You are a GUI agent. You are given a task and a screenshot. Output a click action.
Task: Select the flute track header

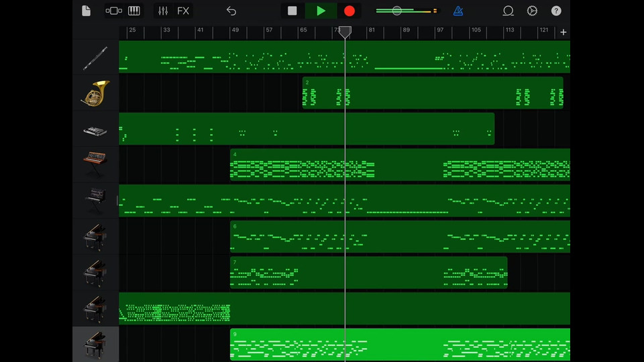[96, 58]
